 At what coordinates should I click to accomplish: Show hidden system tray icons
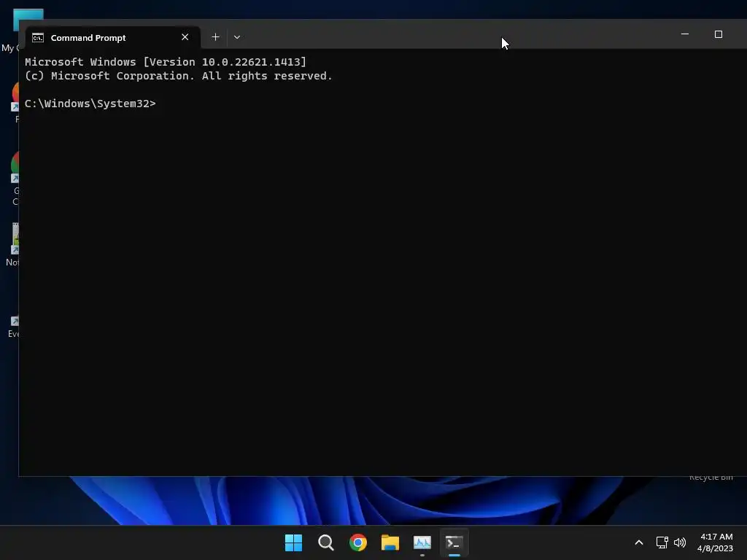pos(639,542)
